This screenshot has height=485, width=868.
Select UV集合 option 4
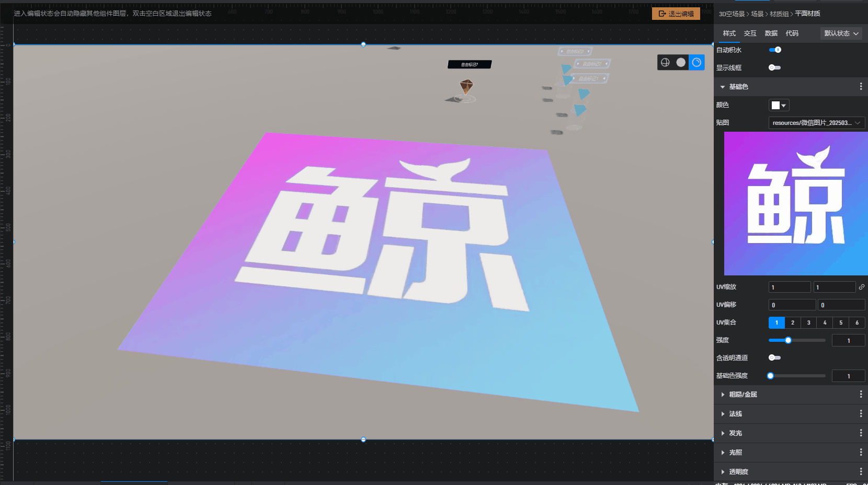click(825, 322)
